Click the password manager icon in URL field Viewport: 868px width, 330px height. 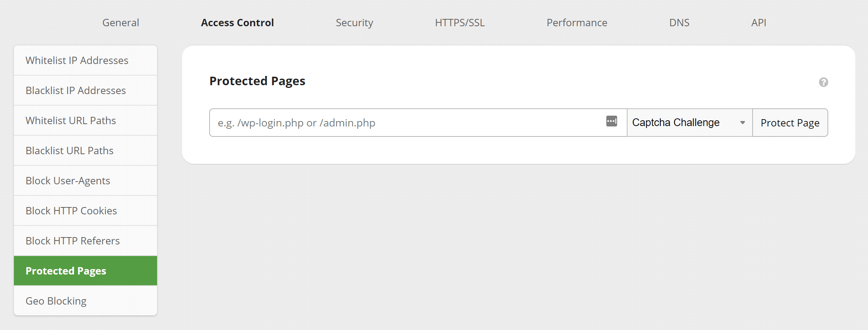click(611, 121)
